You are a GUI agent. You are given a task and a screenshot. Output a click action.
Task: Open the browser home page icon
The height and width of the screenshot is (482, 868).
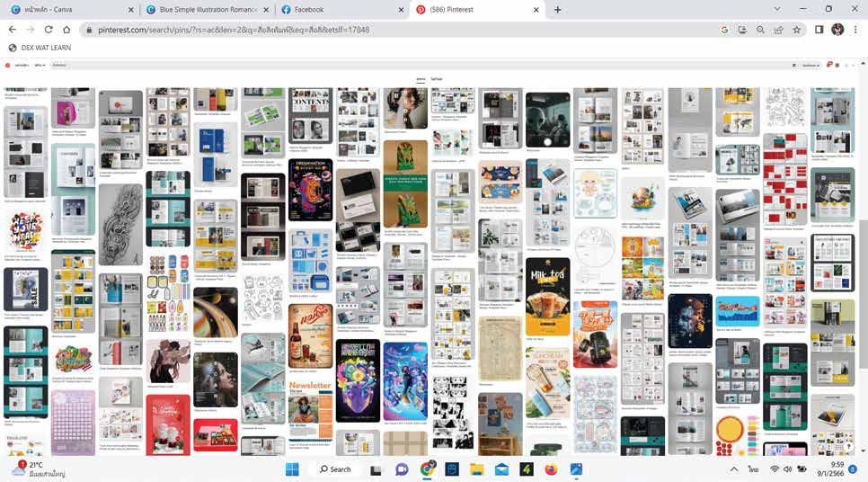66,30
